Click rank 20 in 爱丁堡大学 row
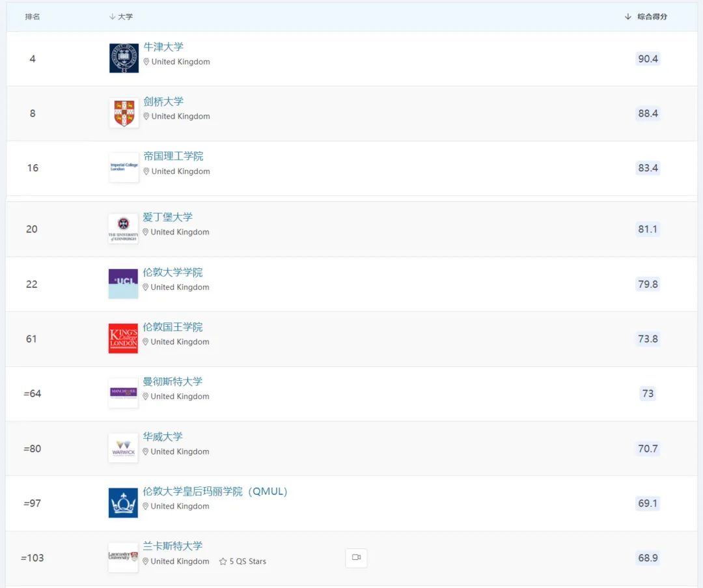Screen dimensions: 703x588 click(x=32, y=229)
